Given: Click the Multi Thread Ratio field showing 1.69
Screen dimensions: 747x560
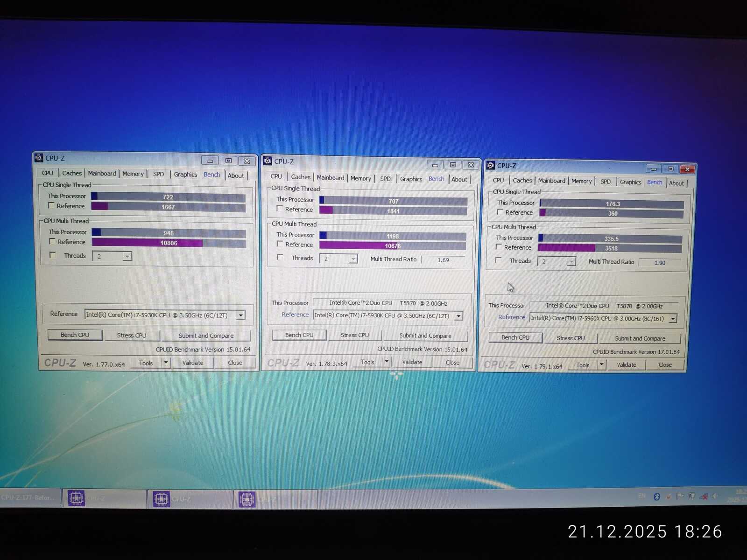Looking at the screenshot, I should [443, 260].
